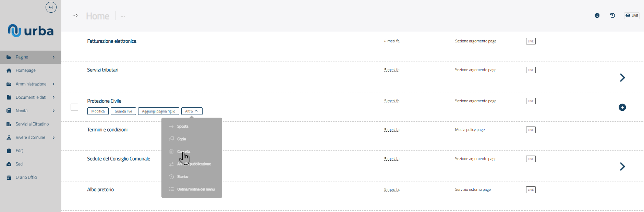Select Copia in the dropdown menu

click(x=182, y=139)
